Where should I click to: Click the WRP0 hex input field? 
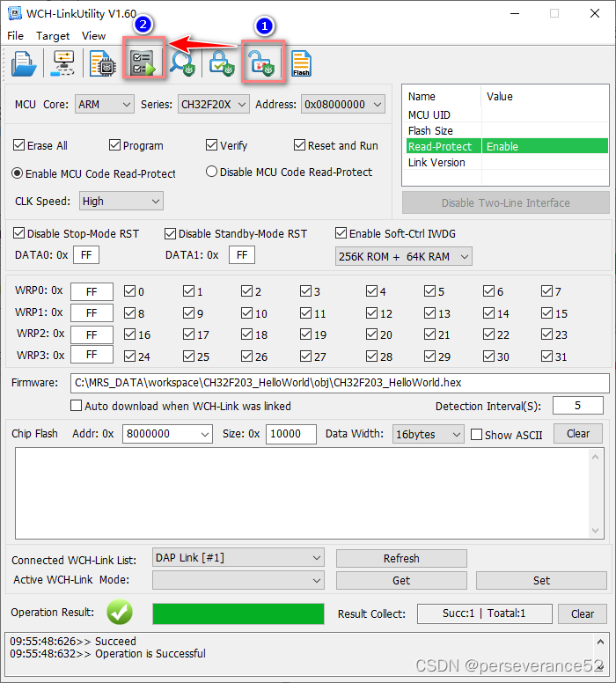click(x=92, y=291)
